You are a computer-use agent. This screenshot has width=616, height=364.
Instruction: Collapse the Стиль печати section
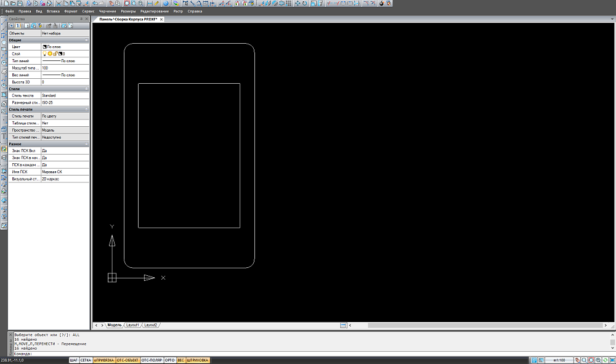pyautogui.click(x=86, y=109)
